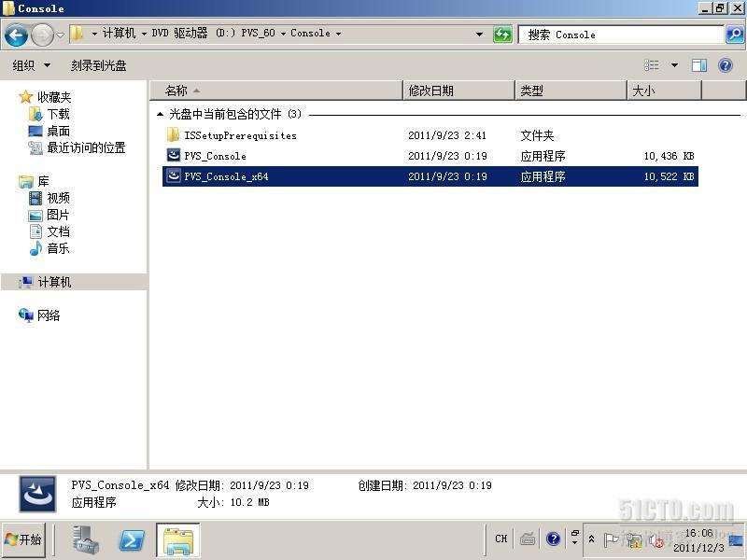Select the PVS_Console_x64 application icon
The width and height of the screenshot is (747, 560).
[x=174, y=176]
